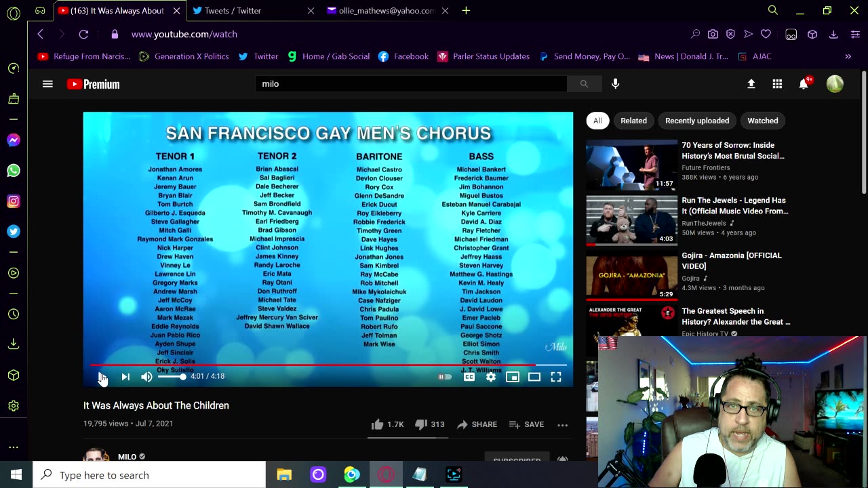
Task: Open 70 Years of Sorrow video thumbnail
Action: 631,165
